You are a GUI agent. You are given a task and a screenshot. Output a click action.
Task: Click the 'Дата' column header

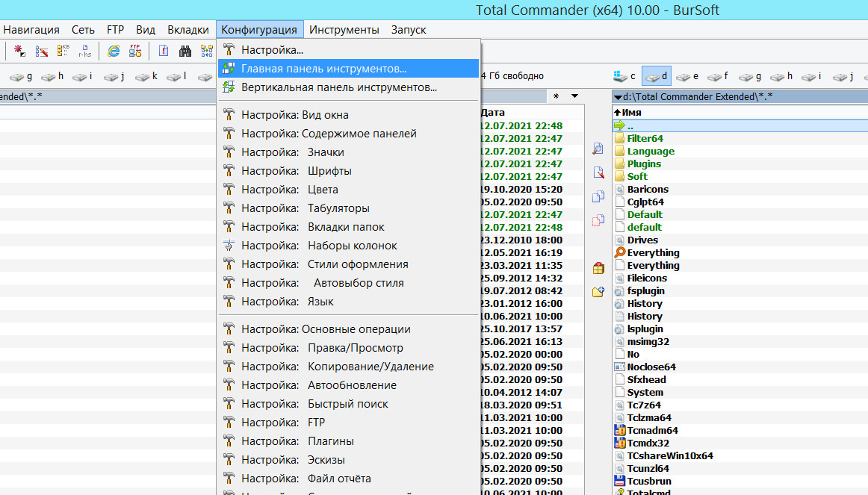(x=493, y=112)
